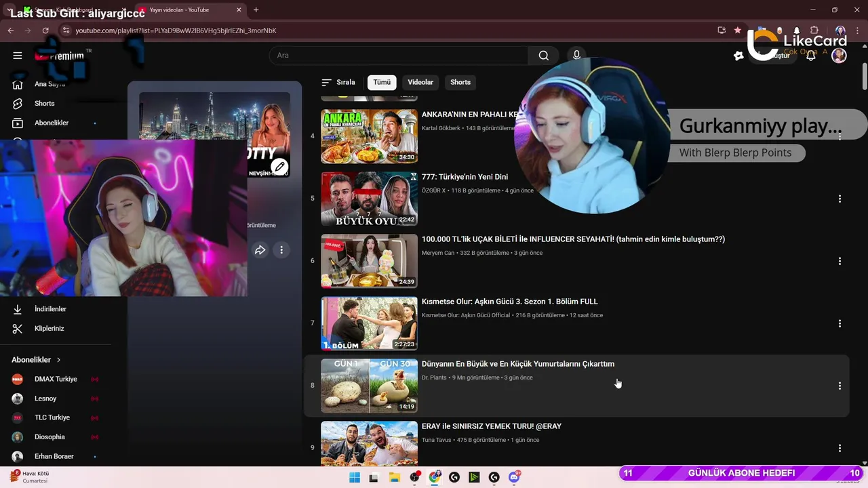
Task: Open more options for the Dünyanın En Büyük video
Action: click(840, 386)
